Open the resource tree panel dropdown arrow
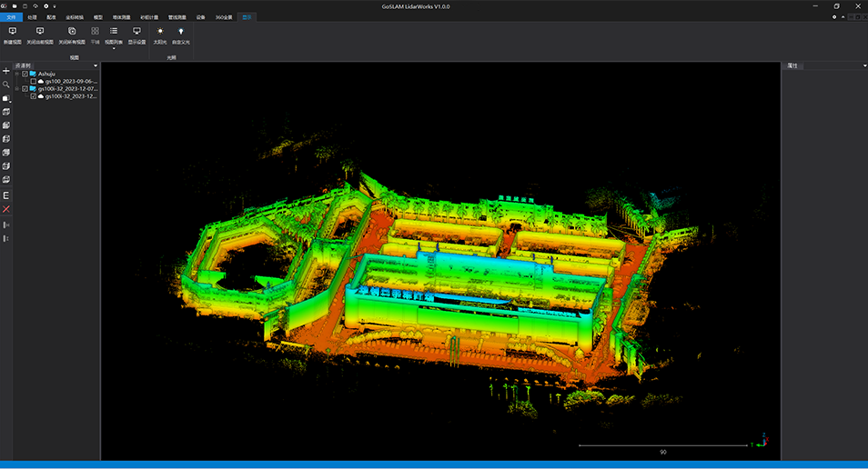 (x=96, y=66)
